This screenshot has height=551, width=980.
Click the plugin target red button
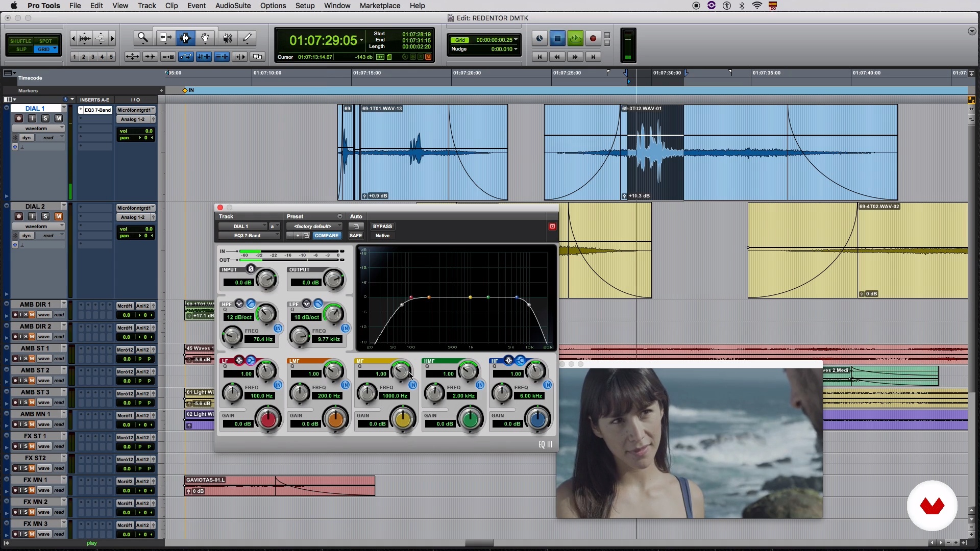click(552, 226)
